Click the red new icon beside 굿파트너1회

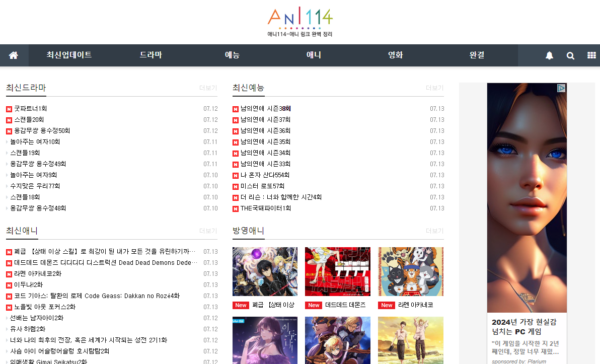tap(9, 109)
